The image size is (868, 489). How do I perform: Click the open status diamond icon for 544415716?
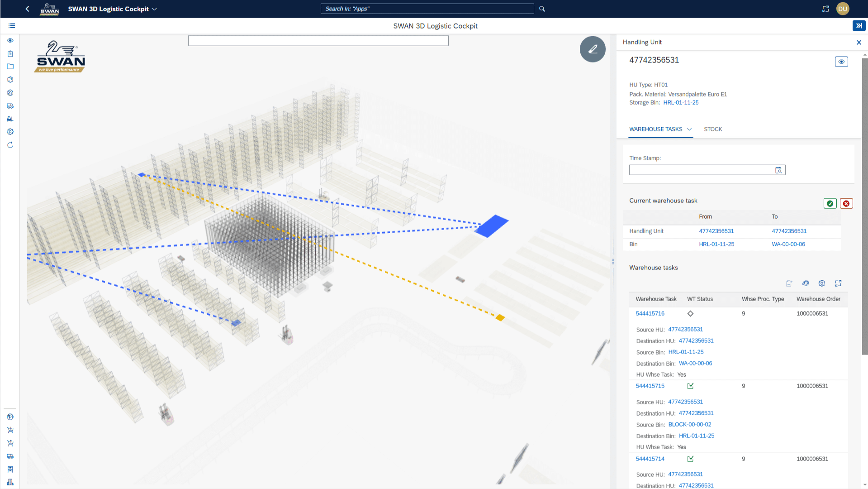pyautogui.click(x=690, y=313)
